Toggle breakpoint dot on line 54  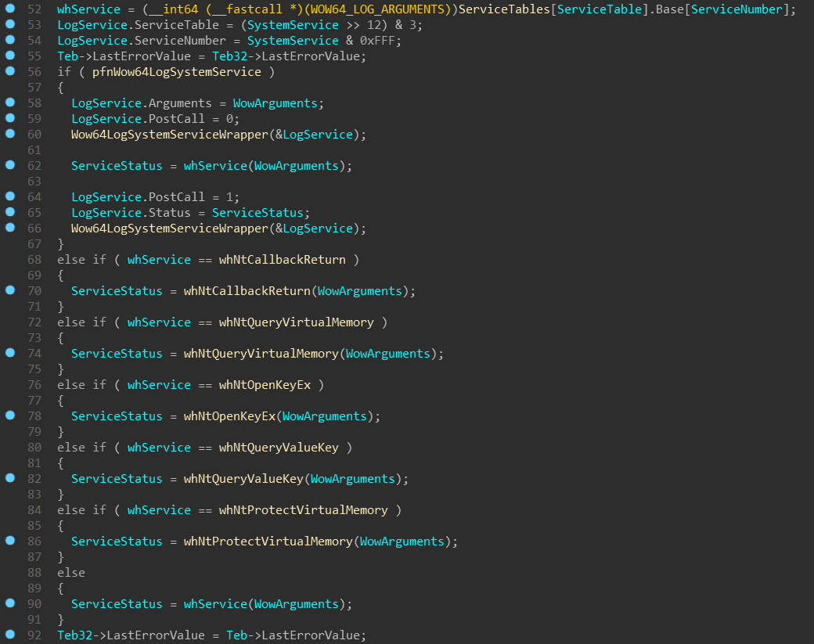click(x=10, y=39)
